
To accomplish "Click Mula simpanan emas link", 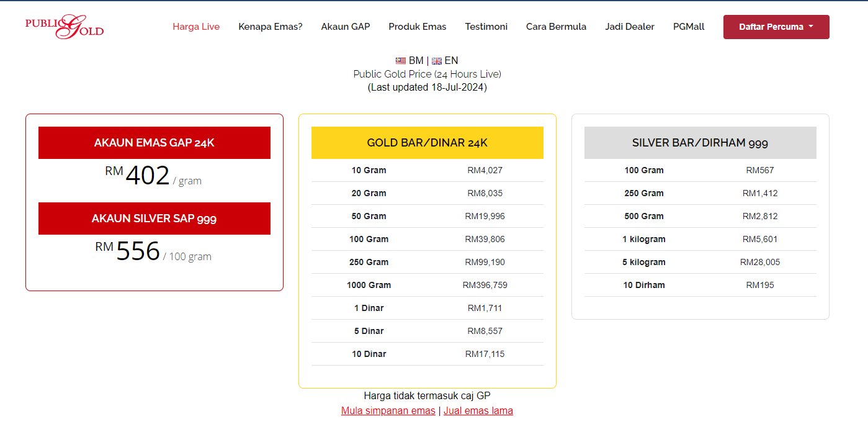I will point(388,411).
